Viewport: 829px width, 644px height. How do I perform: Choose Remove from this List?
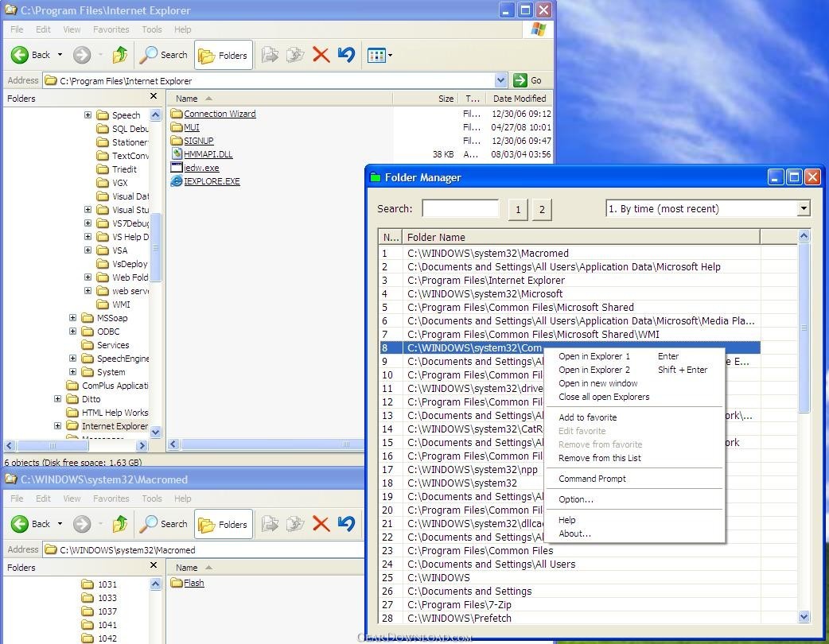(634, 458)
